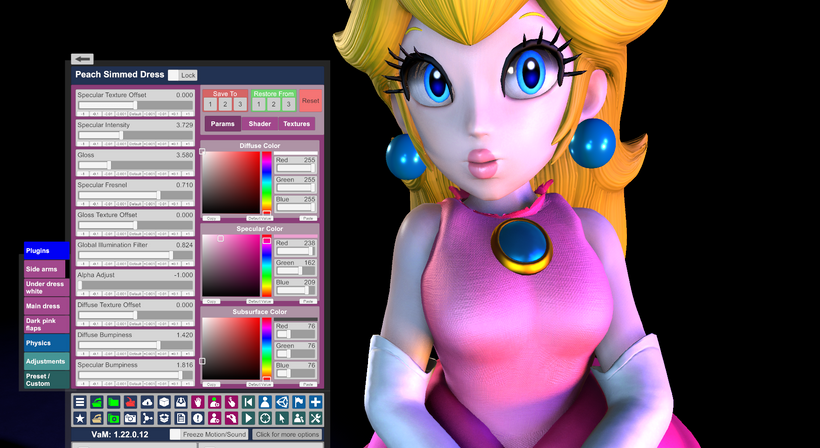Switch to the Params tab
Image resolution: width=820 pixels, height=448 pixels.
(223, 124)
